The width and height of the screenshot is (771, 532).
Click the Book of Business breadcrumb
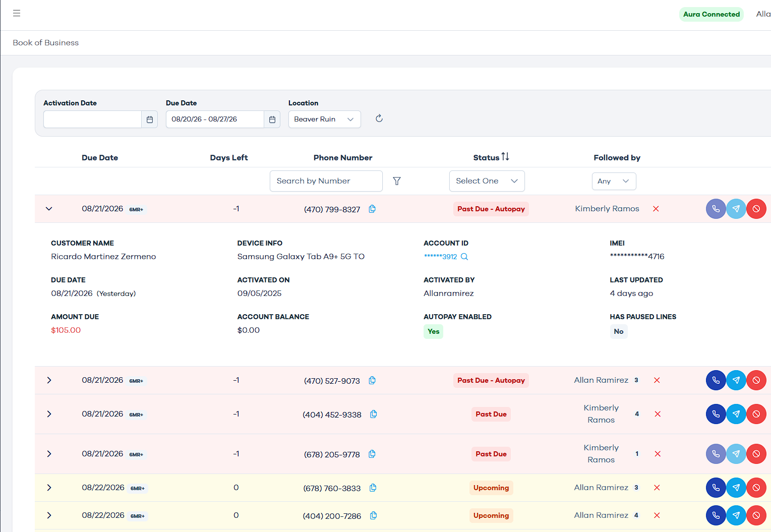click(x=46, y=43)
